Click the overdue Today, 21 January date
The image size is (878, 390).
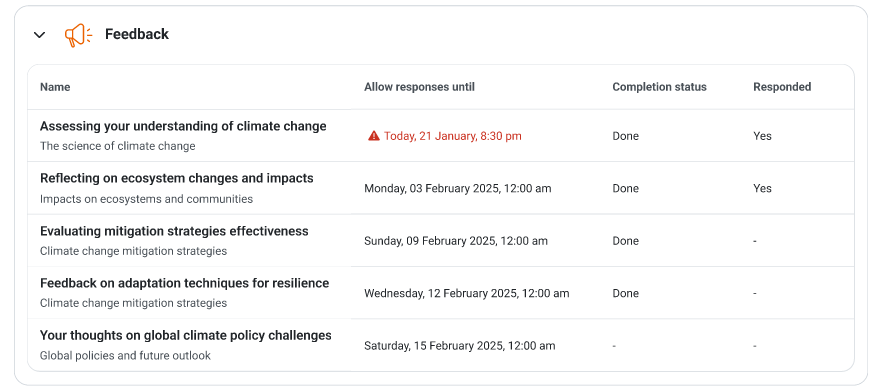(452, 136)
